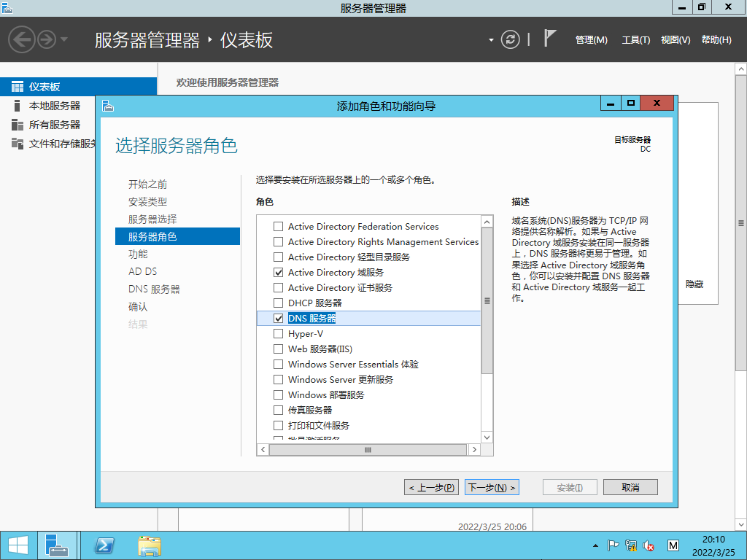The width and height of the screenshot is (747, 560).
Task: Click Server Manager main scroll up arrow
Action: [741, 69]
